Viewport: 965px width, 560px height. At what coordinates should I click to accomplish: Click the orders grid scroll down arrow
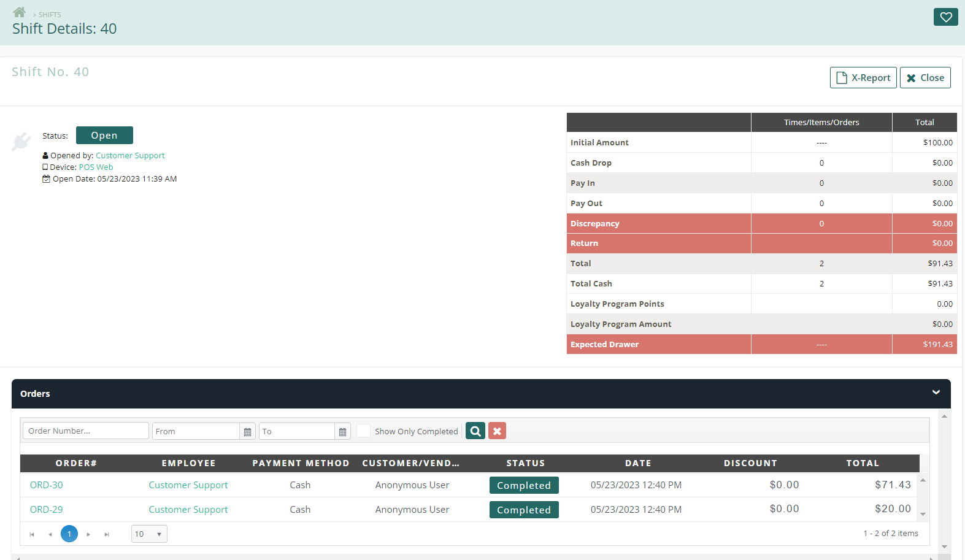coord(923,514)
